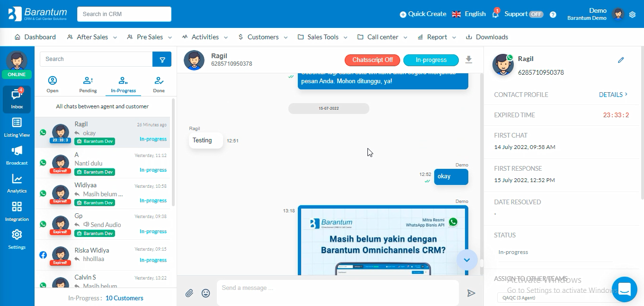The height and width of the screenshot is (306, 644).
Task: Click Send a message input
Action: click(338, 293)
